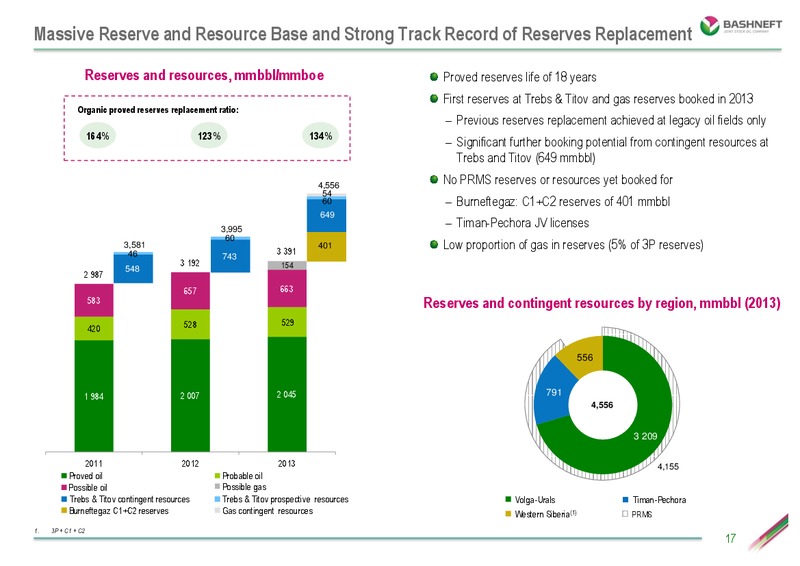Click 'Reserves and contingent resources by region' heading
The image size is (800, 566).
(602, 303)
